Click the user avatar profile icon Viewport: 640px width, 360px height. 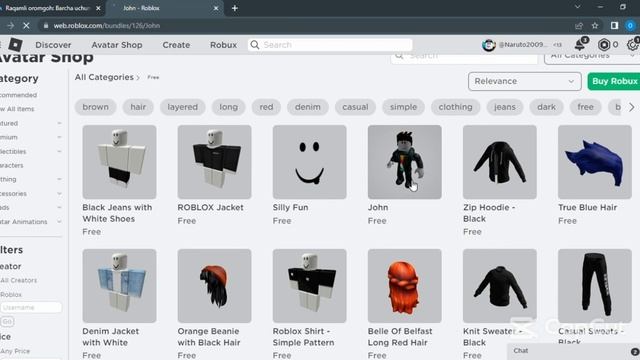click(x=489, y=45)
